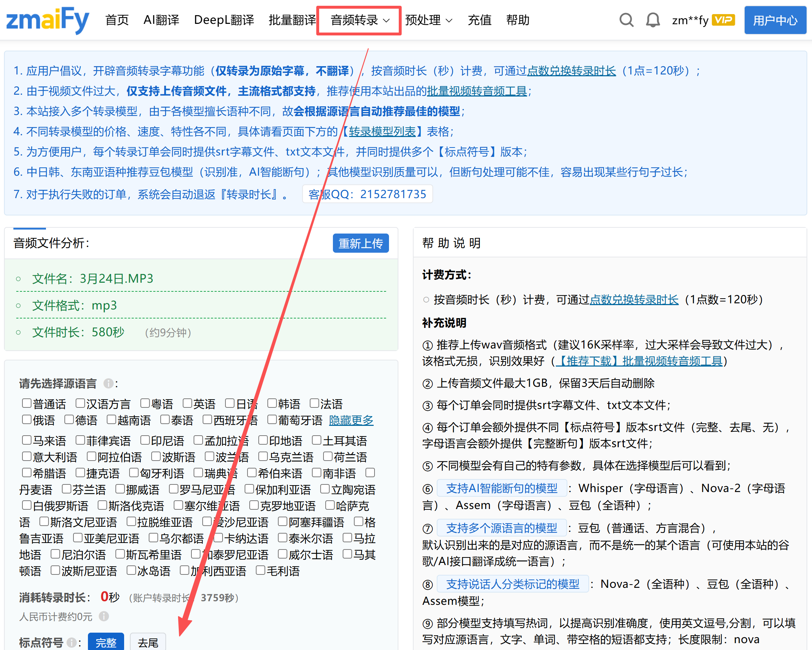Image resolution: width=812 pixels, height=650 pixels.
Task: Select the 去尾 punctuation option
Action: 148,642
